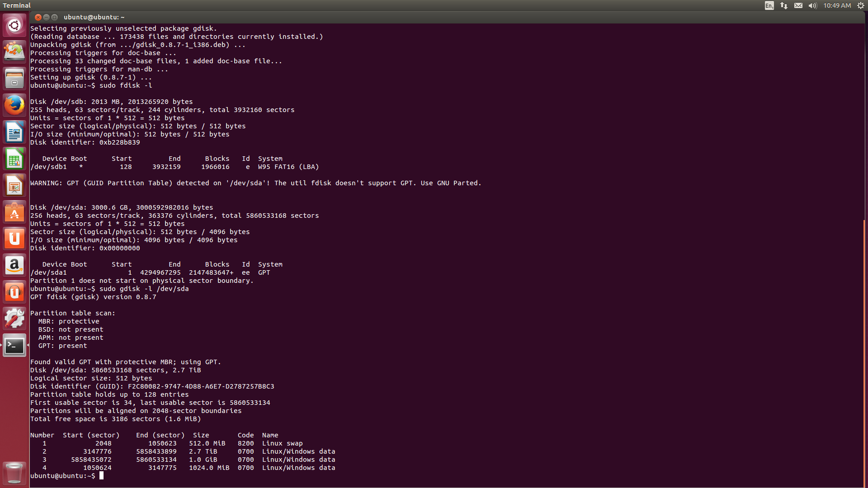Open Ubuntu Software Center icon

point(14,212)
